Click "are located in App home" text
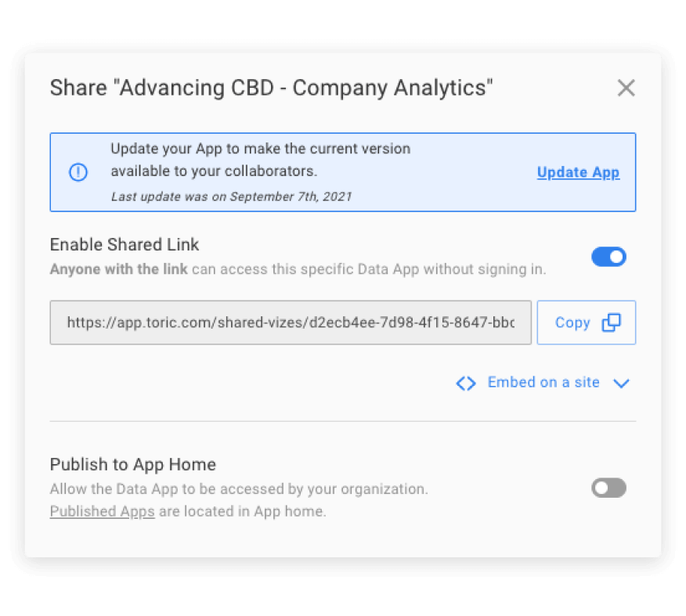Viewport: 686px width, 616px height. tap(242, 512)
